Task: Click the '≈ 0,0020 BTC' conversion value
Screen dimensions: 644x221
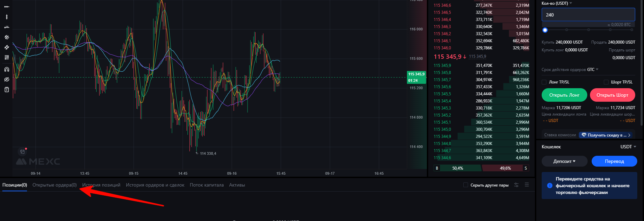Action: click(619, 25)
